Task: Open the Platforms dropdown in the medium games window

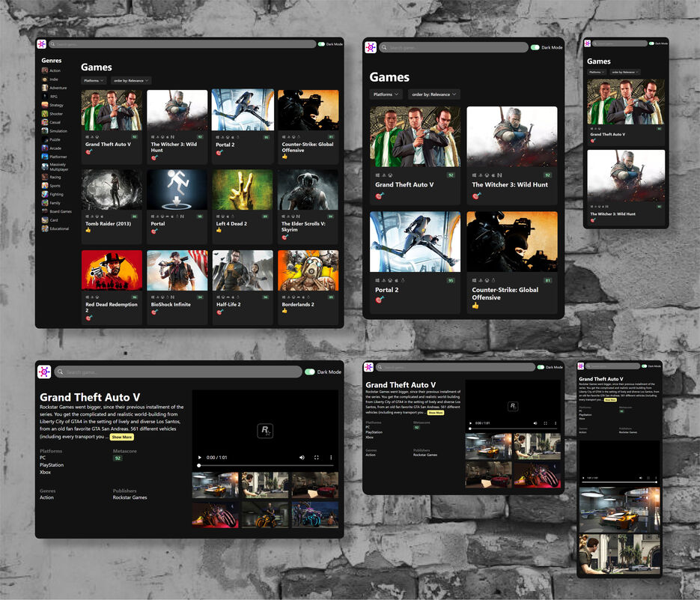Action: (x=386, y=94)
